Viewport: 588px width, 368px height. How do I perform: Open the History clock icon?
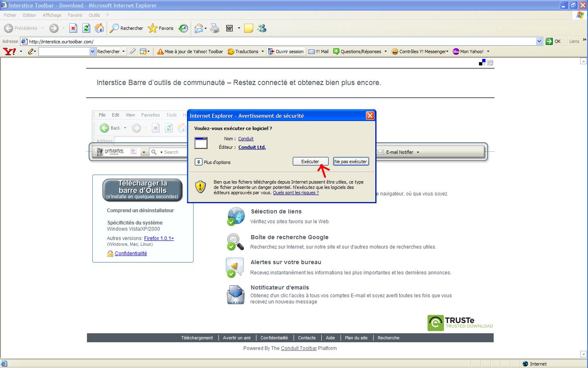click(x=183, y=28)
